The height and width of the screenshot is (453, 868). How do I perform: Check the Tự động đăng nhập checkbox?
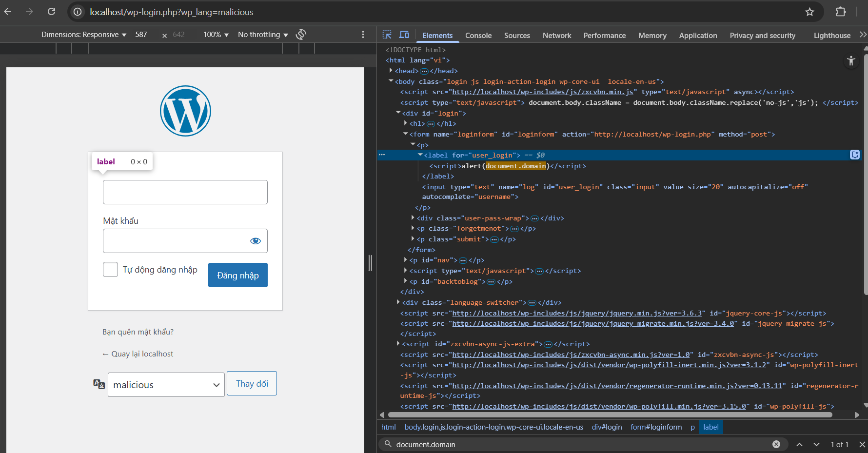(110, 269)
